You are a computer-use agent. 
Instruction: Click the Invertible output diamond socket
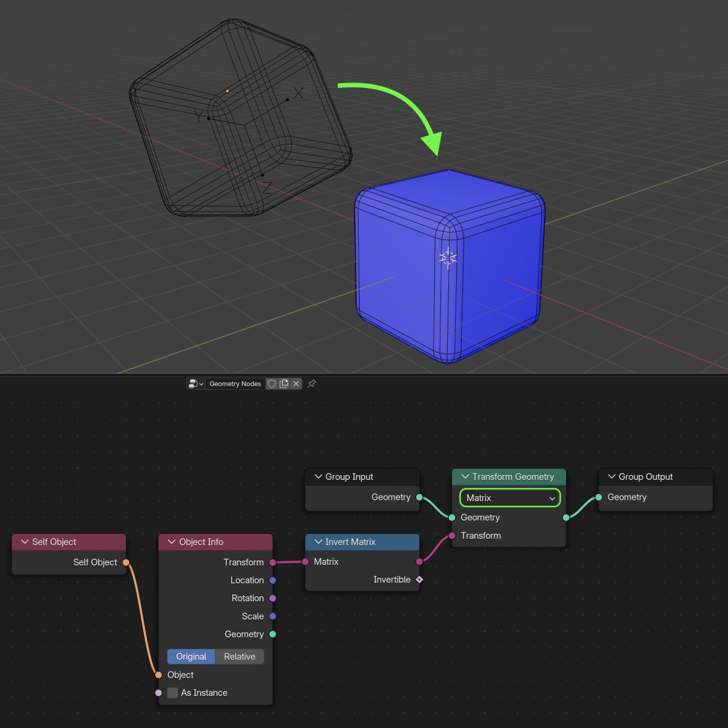coord(419,579)
